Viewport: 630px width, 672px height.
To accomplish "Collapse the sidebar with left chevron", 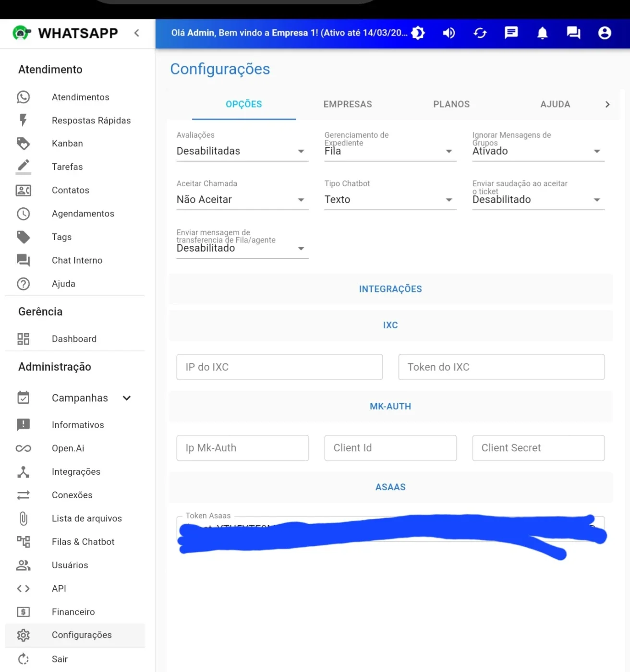I will click(137, 33).
